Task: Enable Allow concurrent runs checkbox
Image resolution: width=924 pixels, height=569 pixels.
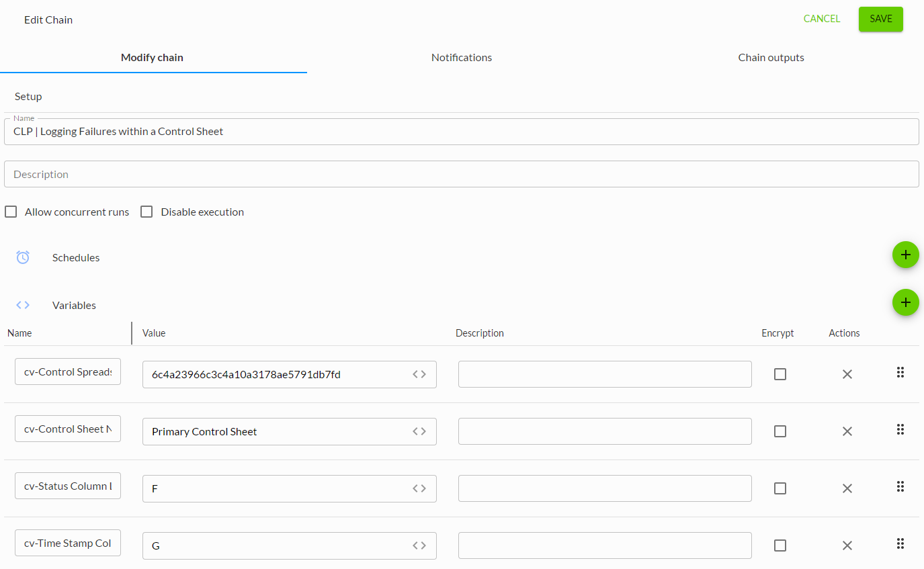Action: 11,212
